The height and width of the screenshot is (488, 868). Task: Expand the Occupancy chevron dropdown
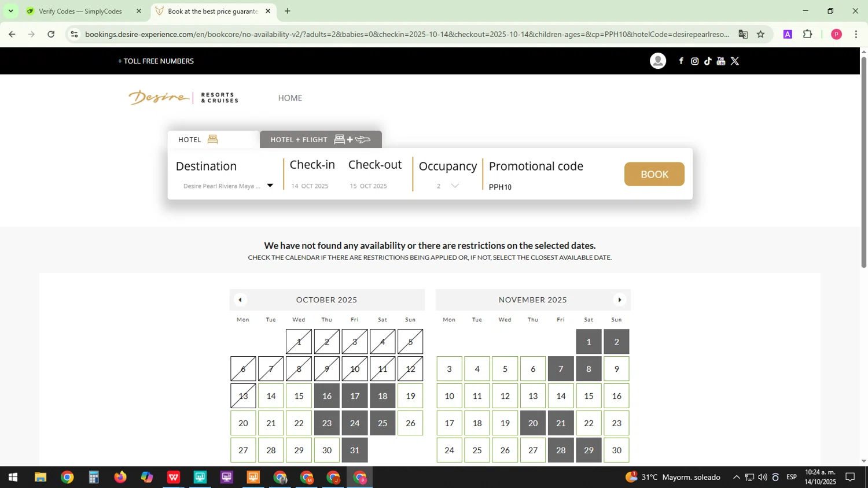coord(455,186)
